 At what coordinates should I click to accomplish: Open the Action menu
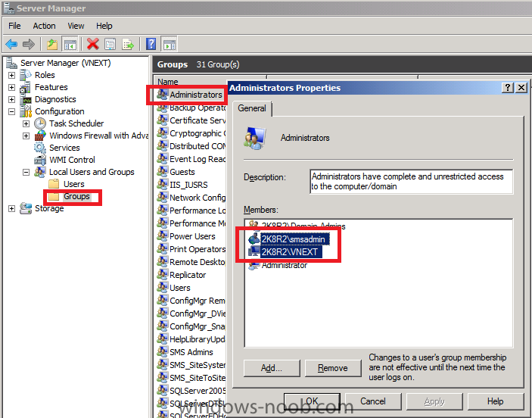[44, 26]
